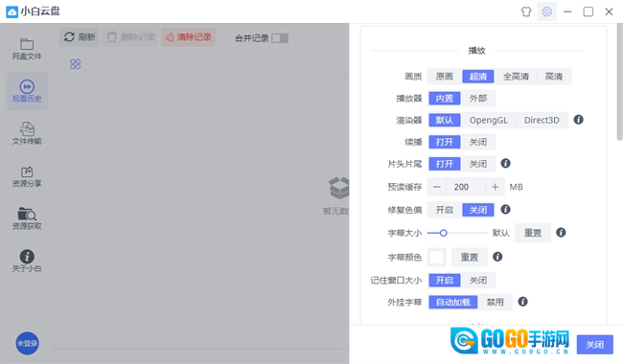This screenshot has width=623, height=364.
Task: Switch to grid view icon
Action: pos(75,64)
